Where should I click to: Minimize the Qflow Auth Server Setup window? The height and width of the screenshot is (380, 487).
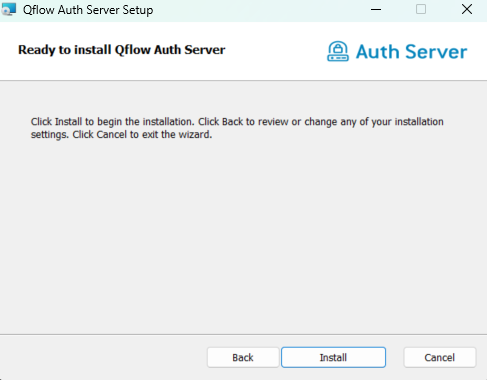pyautogui.click(x=376, y=9)
